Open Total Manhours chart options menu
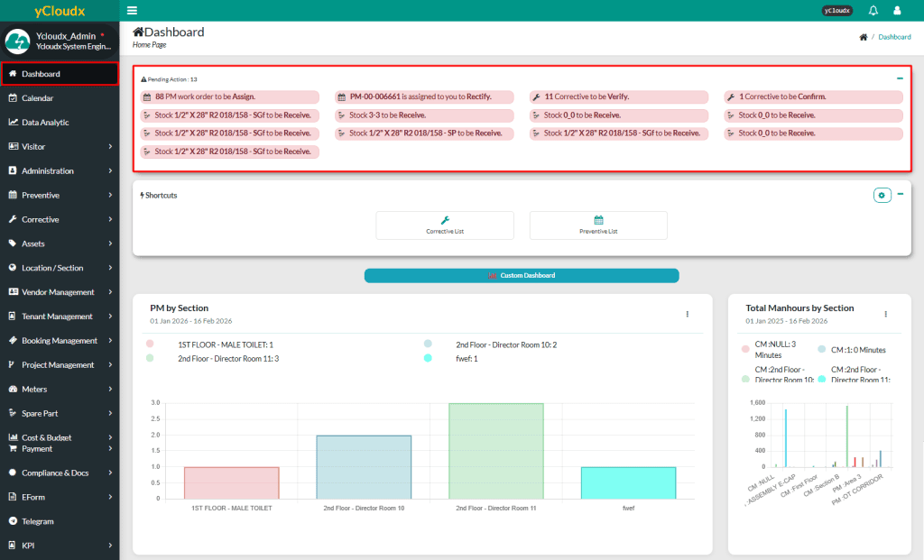924x560 pixels. coord(885,314)
